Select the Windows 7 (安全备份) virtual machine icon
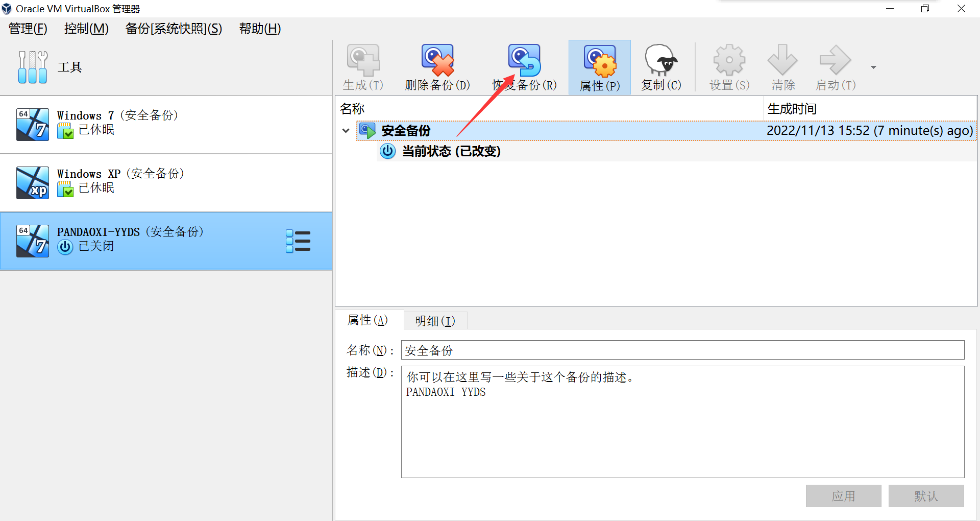Screen dimensions: 980x521 click(33, 124)
